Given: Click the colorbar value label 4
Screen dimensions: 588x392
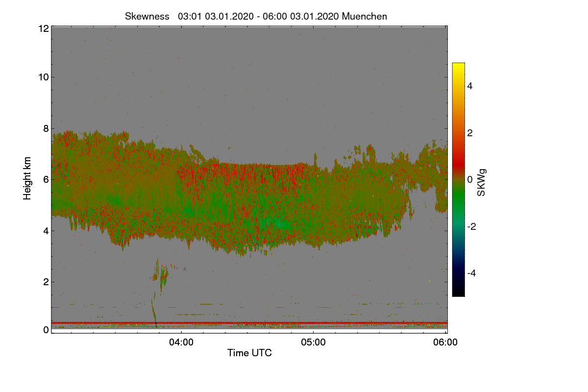Looking at the screenshot, I should 470,86.
